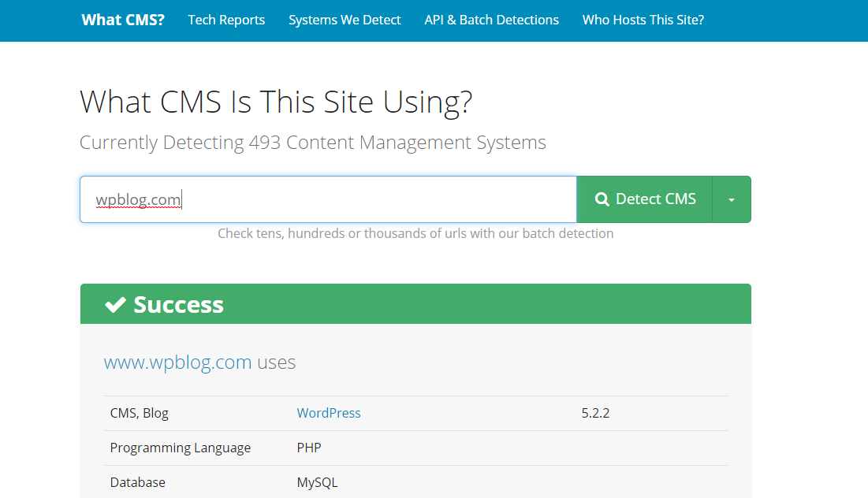Go to API & Batch Detections
868x498 pixels.
pyautogui.click(x=492, y=20)
